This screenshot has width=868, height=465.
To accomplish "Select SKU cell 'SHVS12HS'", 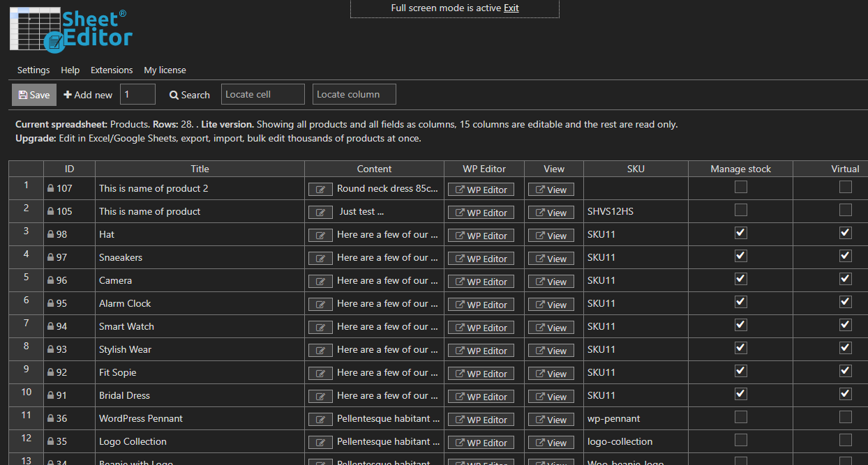I will (636, 211).
